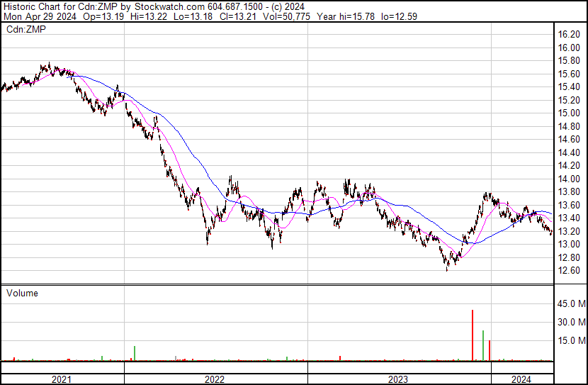The width and height of the screenshot is (588, 385).
Task: Click the 15.0 M volume axis label
Action: 570,340
